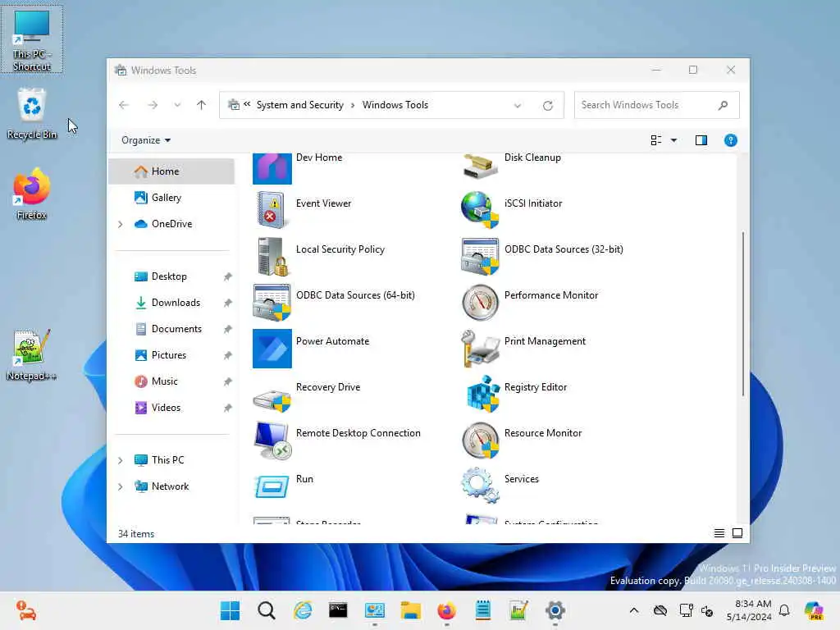Open taskbar Search
The height and width of the screenshot is (630, 840).
(x=267, y=610)
